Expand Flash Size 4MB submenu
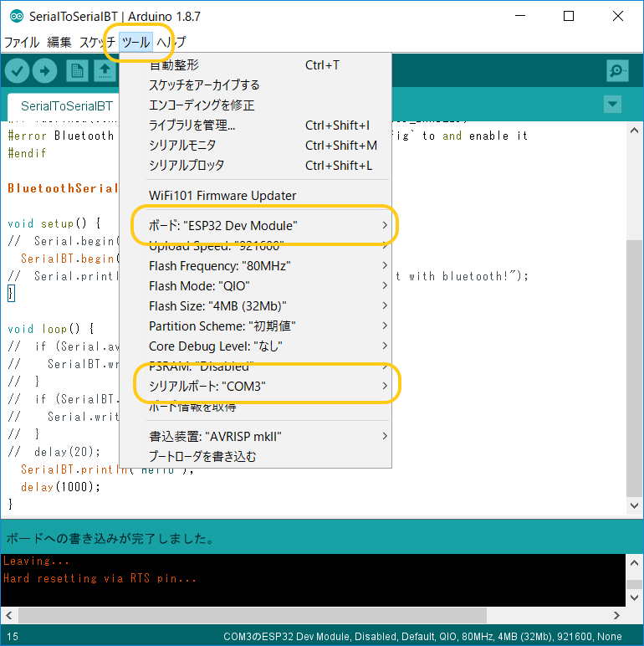 tap(255, 306)
